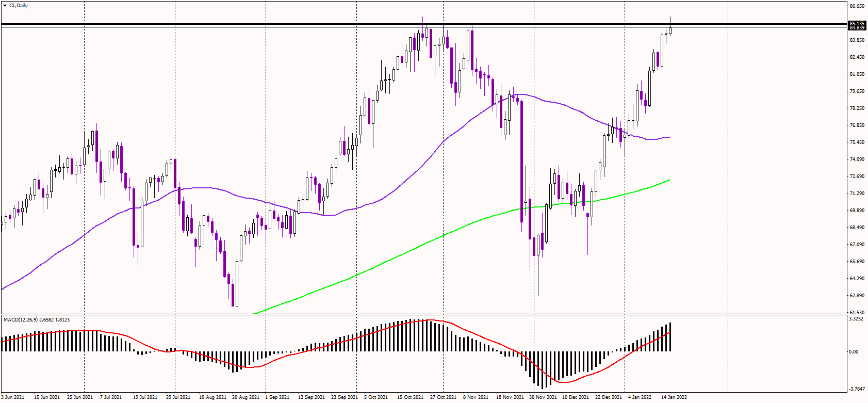This screenshot has height=403, width=868.
Task: Click the 74.090 price axis label
Action: pyautogui.click(x=857, y=159)
